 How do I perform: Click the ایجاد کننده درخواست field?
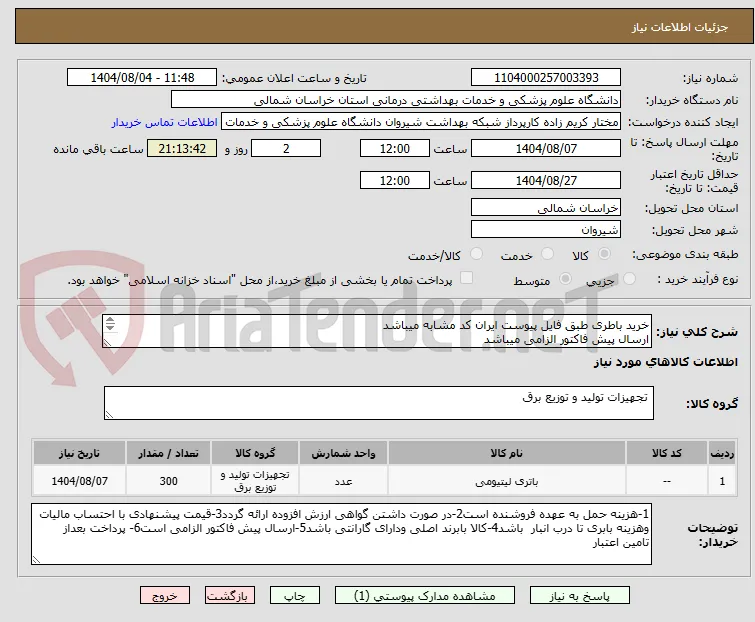pos(421,122)
